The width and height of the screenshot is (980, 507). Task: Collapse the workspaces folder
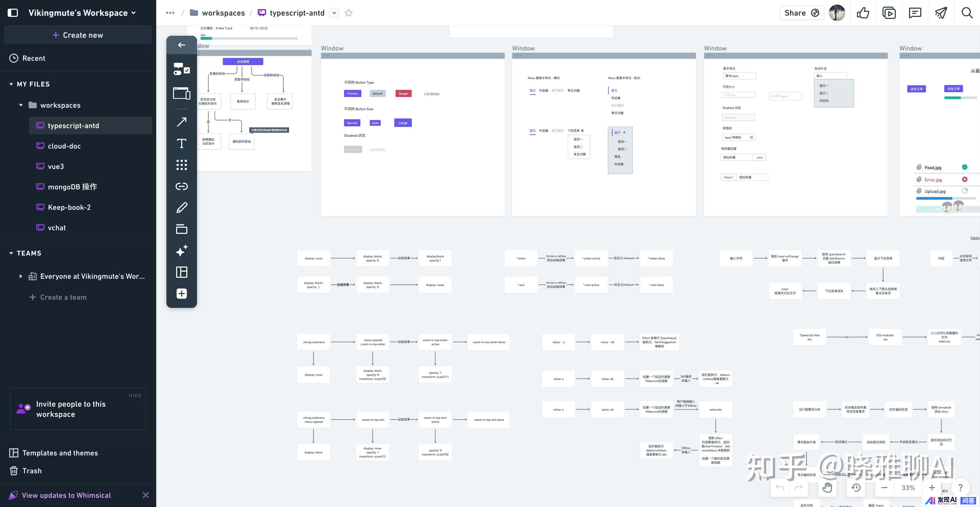21,105
